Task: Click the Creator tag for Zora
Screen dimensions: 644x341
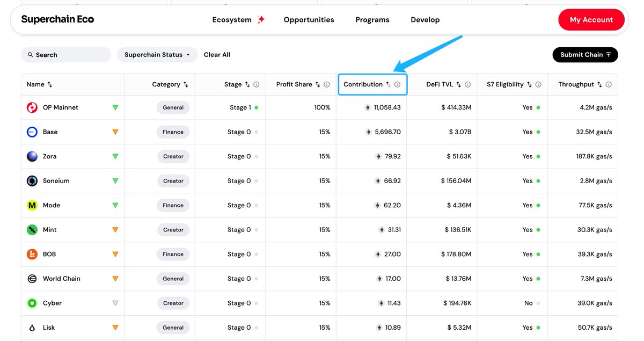Action: pyautogui.click(x=173, y=156)
